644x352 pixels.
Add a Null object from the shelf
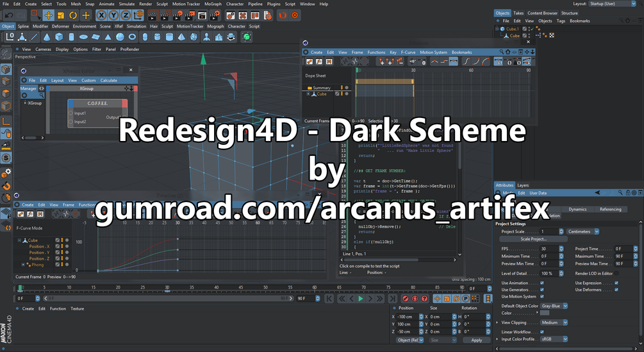(10, 37)
